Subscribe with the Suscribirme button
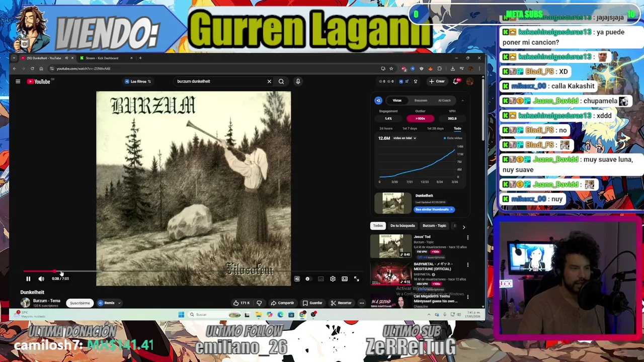Screen dimensions: 644x362 (80, 303)
